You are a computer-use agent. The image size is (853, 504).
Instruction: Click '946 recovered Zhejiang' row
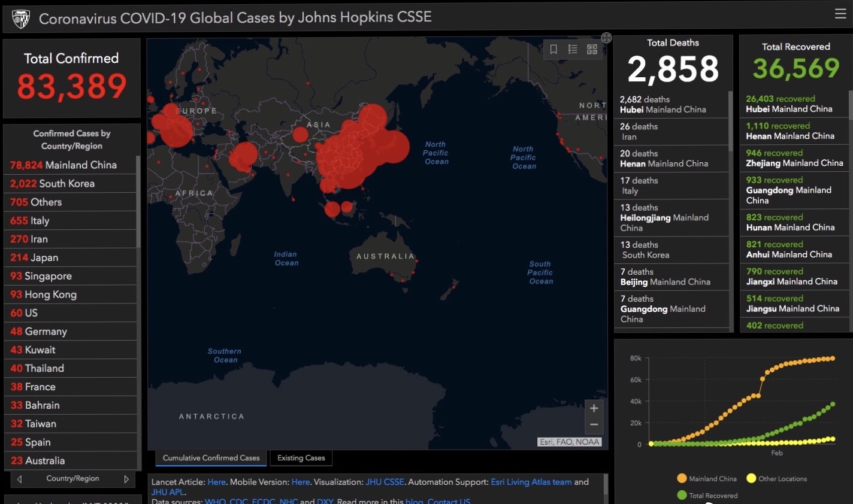pos(795,158)
